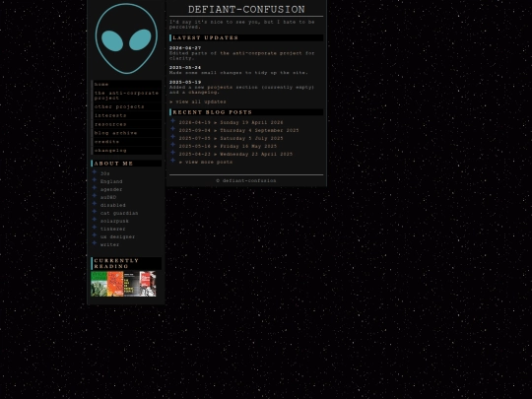Click the 'auDHD' about me entry

108,197
